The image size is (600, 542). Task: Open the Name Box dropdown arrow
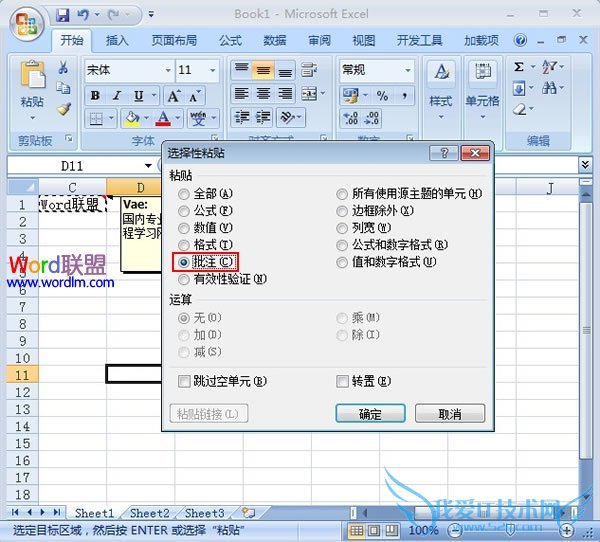click(x=148, y=166)
